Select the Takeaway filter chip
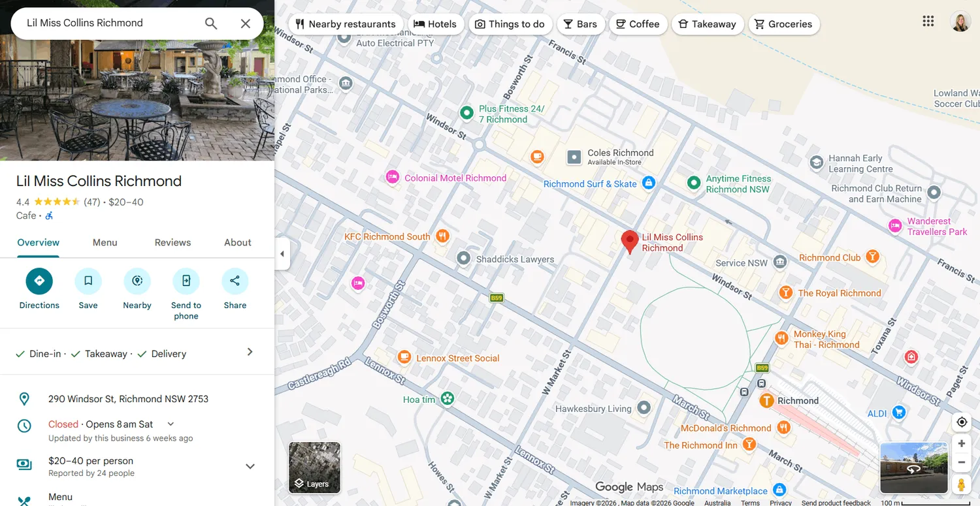 point(708,24)
